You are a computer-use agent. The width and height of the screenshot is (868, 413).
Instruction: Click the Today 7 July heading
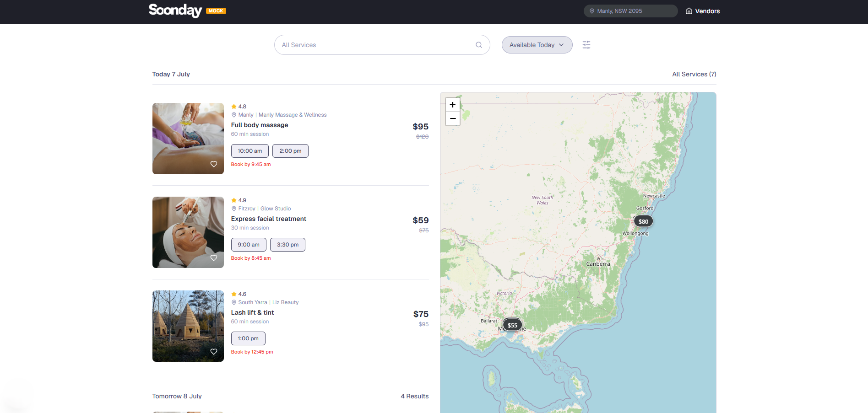point(171,74)
